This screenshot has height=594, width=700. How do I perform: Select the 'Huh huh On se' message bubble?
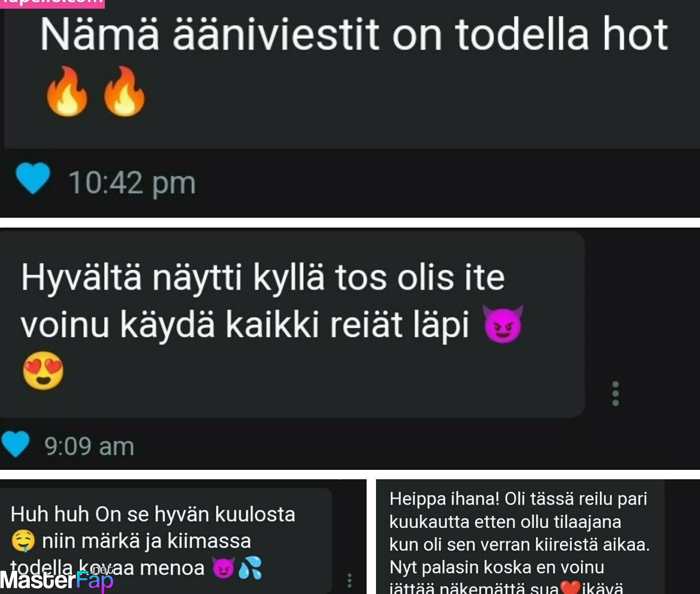click(166, 540)
